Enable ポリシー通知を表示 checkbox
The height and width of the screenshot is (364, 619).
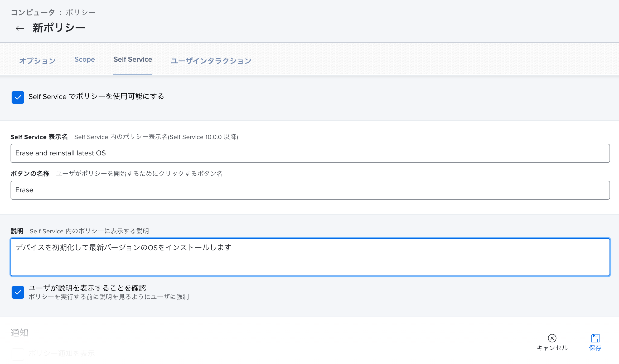point(18,354)
